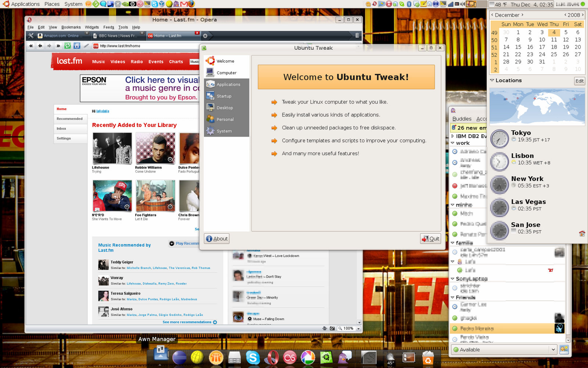588x368 pixels.
Task: Click the Quit button in Ubuntu Tweak
Action: pyautogui.click(x=430, y=238)
